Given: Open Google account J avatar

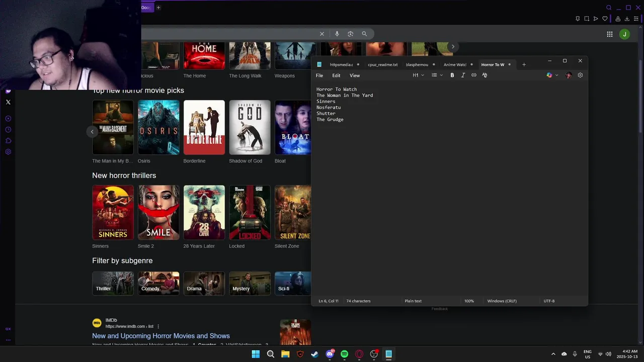Looking at the screenshot, I should pos(624,34).
